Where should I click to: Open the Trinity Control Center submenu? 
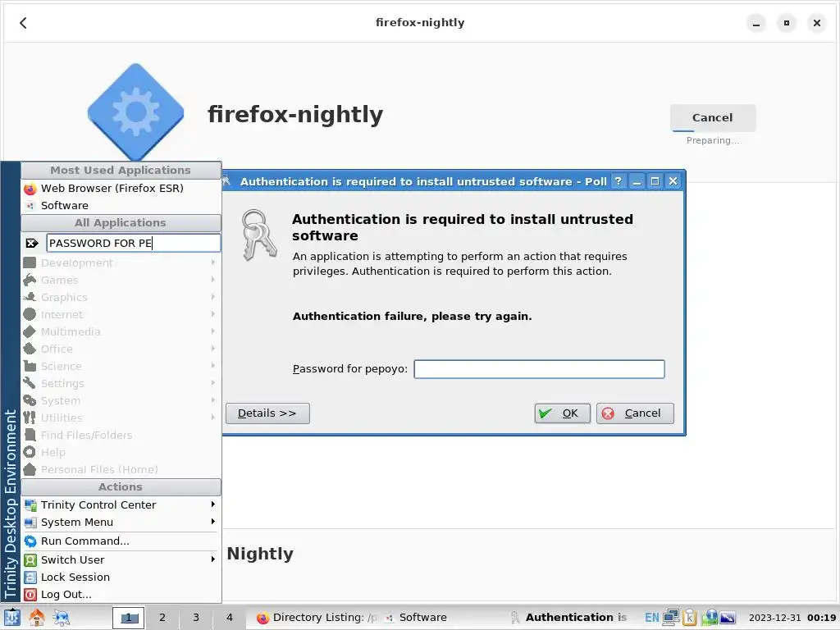[121, 504]
